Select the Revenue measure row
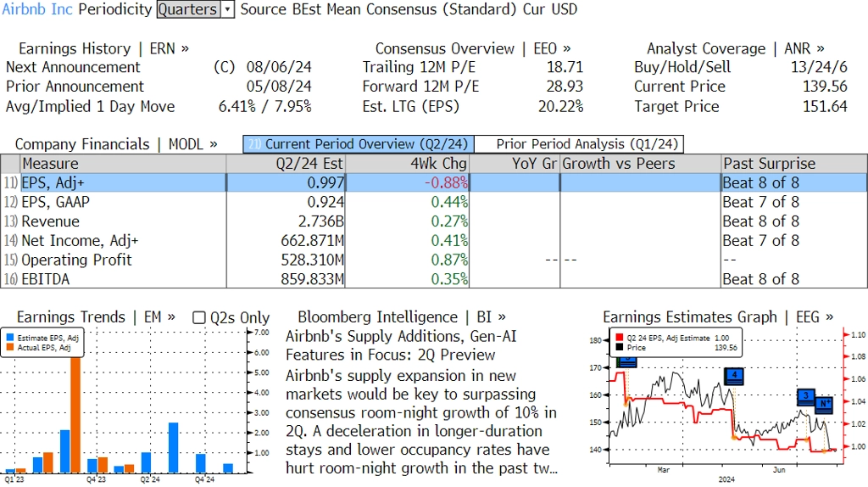 [x=433, y=221]
